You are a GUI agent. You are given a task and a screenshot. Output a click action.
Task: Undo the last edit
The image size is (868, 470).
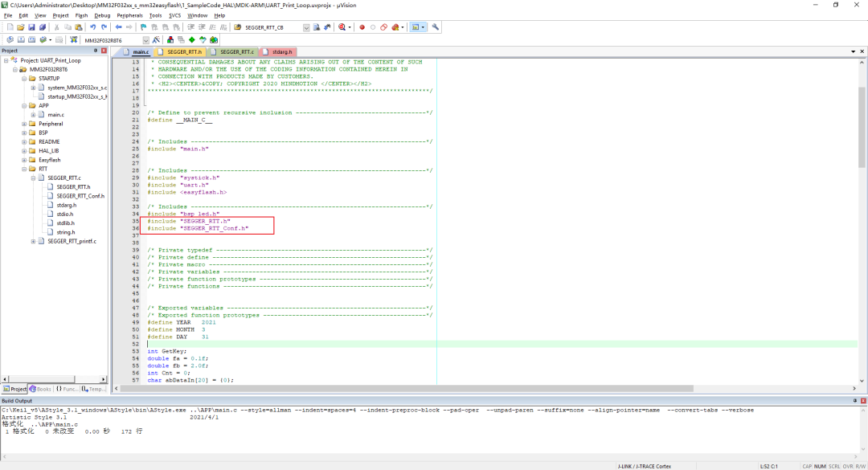tap(92, 27)
